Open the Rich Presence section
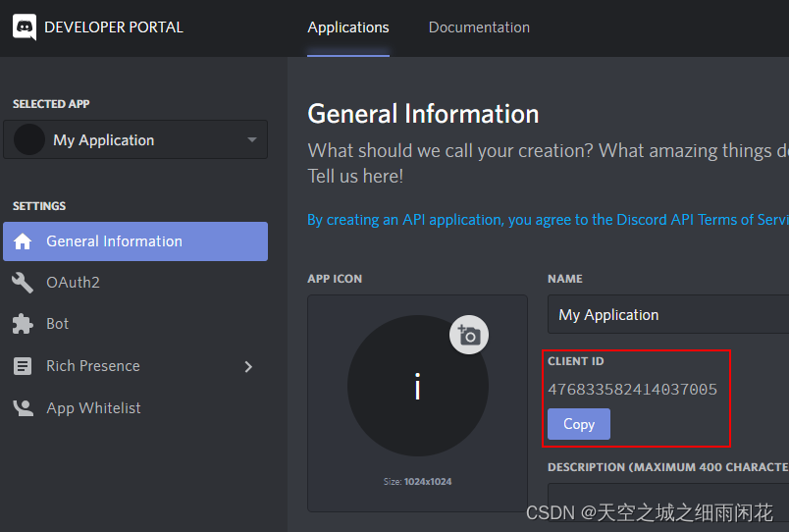789x532 pixels. point(93,366)
